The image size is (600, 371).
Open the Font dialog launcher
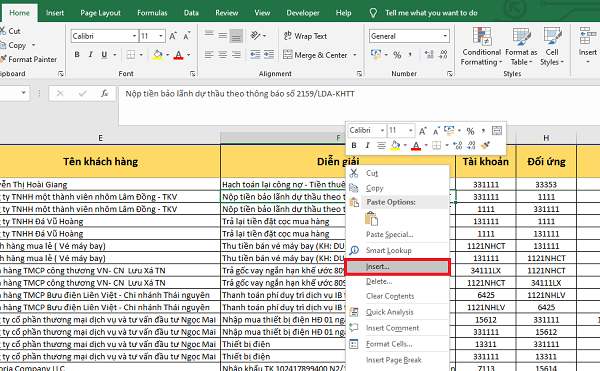[192, 73]
